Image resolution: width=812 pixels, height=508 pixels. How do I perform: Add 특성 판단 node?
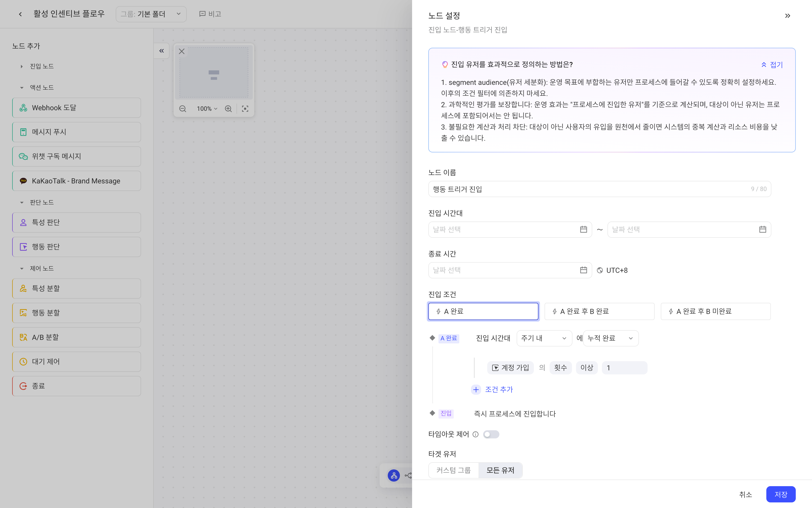76,223
